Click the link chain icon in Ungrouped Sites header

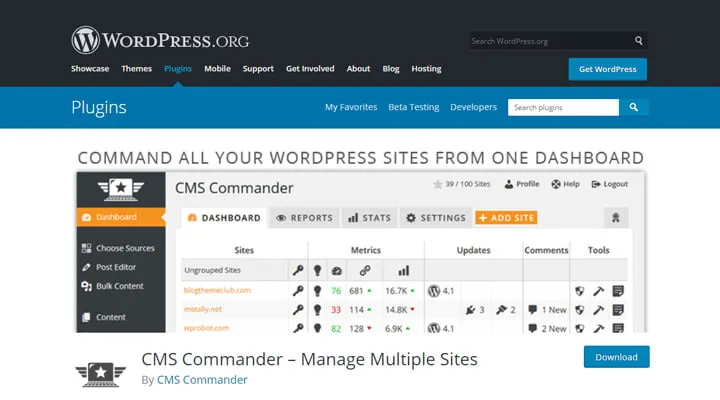point(365,270)
